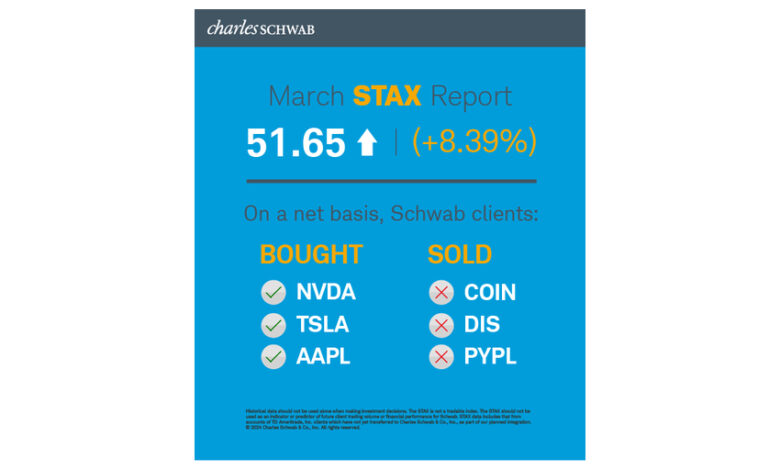This screenshot has width=780, height=470.
Task: Click the red X next to PYPL
Action: [x=441, y=357]
